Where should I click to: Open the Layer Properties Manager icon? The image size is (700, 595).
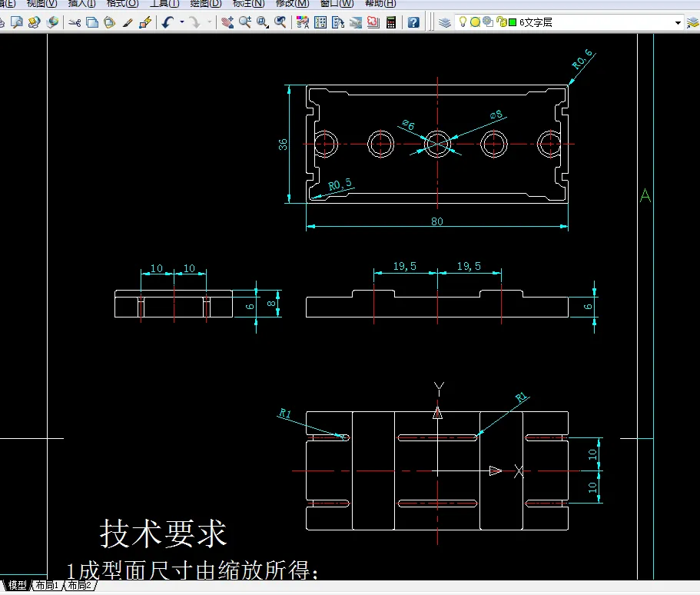pos(445,22)
